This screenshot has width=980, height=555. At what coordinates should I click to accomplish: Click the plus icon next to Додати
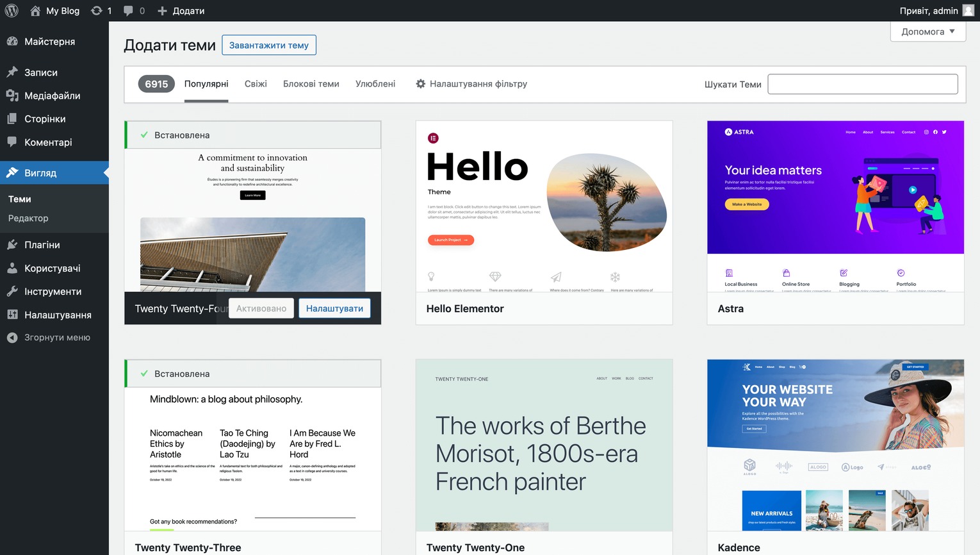(x=162, y=11)
